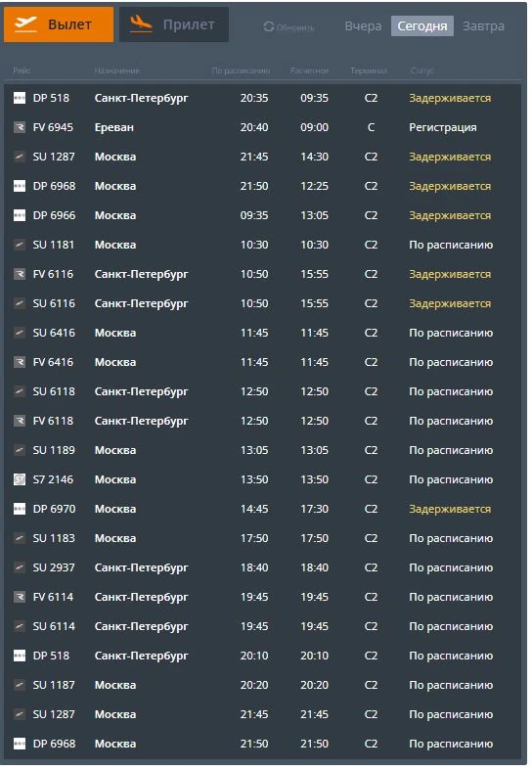
Task: Click the airline icon beside FV 6416
Action: (20, 362)
